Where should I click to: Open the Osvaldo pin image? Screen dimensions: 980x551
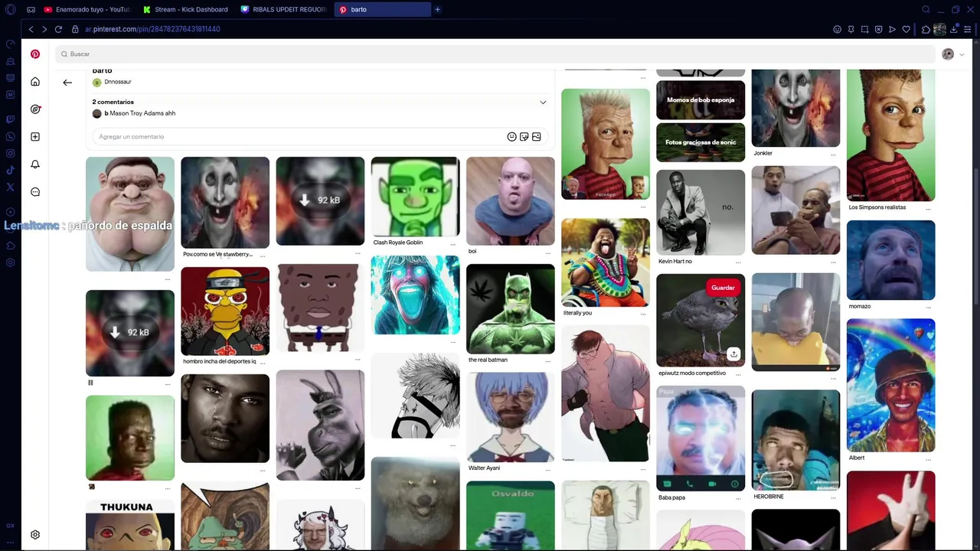tap(510, 515)
